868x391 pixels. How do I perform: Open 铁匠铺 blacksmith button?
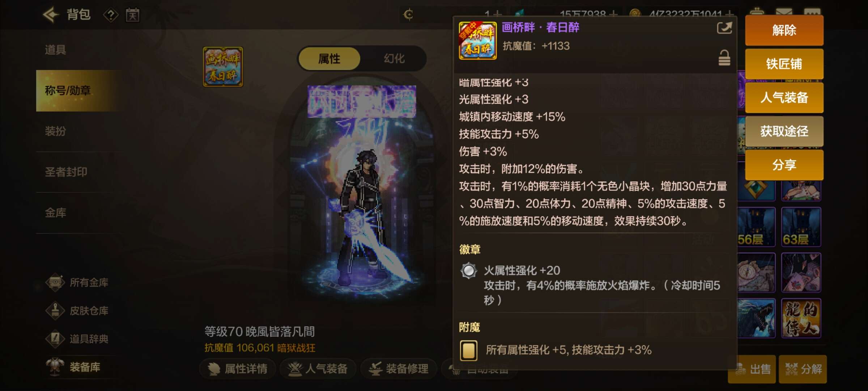[x=784, y=64]
